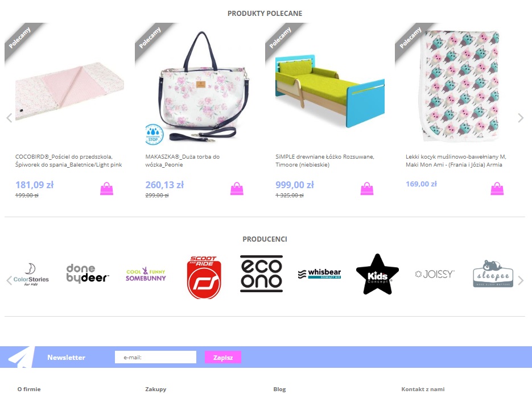This screenshot has height=394, width=532.
Task: Focus the newsletter e-mail input field
Action: coord(155,358)
